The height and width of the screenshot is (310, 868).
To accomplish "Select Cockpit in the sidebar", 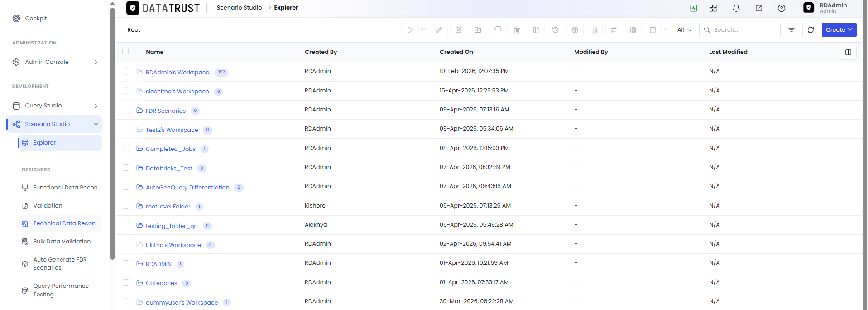I will [36, 19].
